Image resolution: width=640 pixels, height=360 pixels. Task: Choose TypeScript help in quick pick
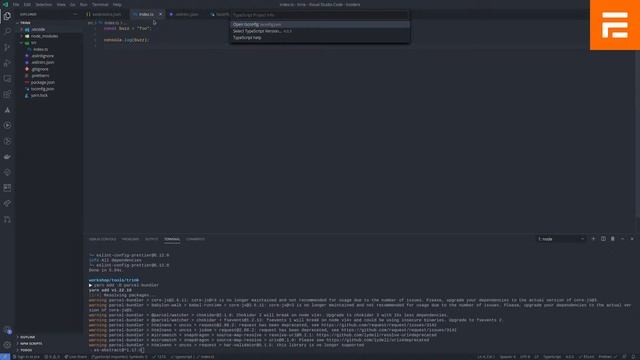[320, 38]
